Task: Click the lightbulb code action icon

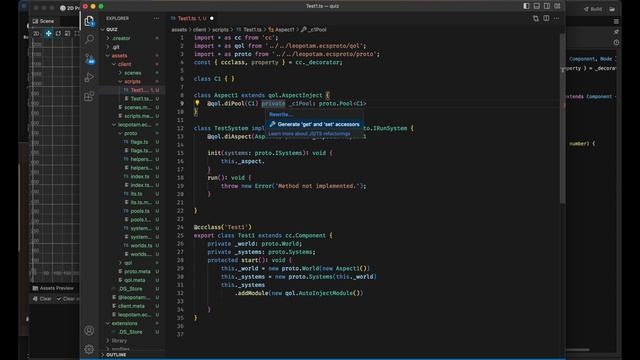Action: click(x=197, y=103)
